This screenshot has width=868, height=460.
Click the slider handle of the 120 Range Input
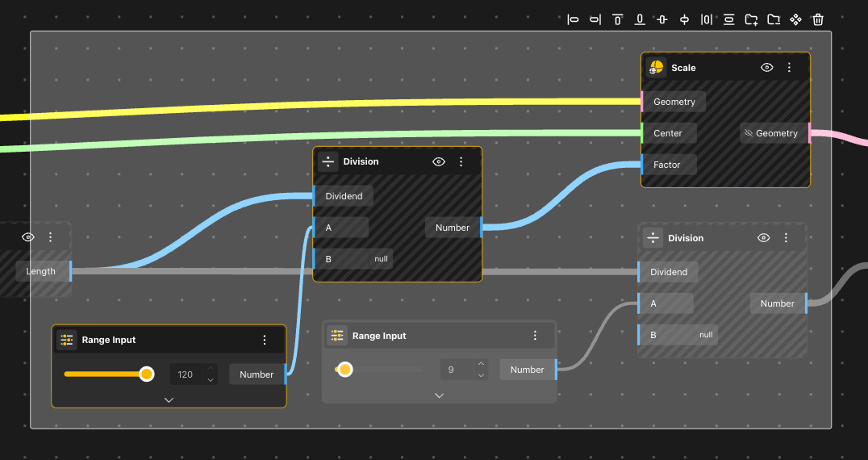(x=146, y=374)
